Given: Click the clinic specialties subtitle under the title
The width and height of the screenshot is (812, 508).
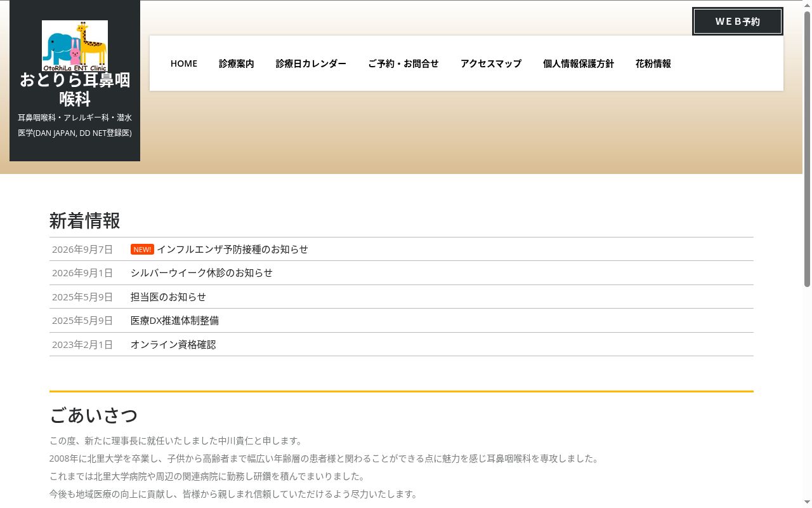Looking at the screenshot, I should tap(75, 125).
